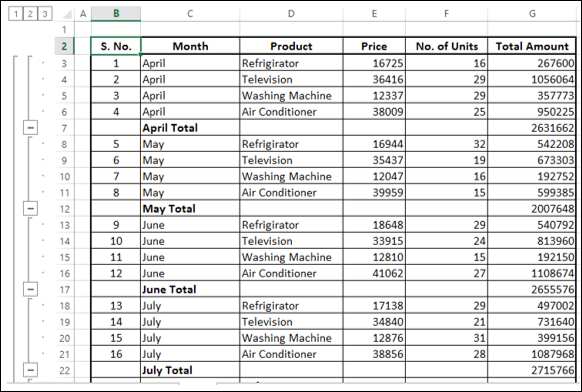Collapse the May Total group
The height and width of the screenshot is (392, 582).
coord(30,209)
